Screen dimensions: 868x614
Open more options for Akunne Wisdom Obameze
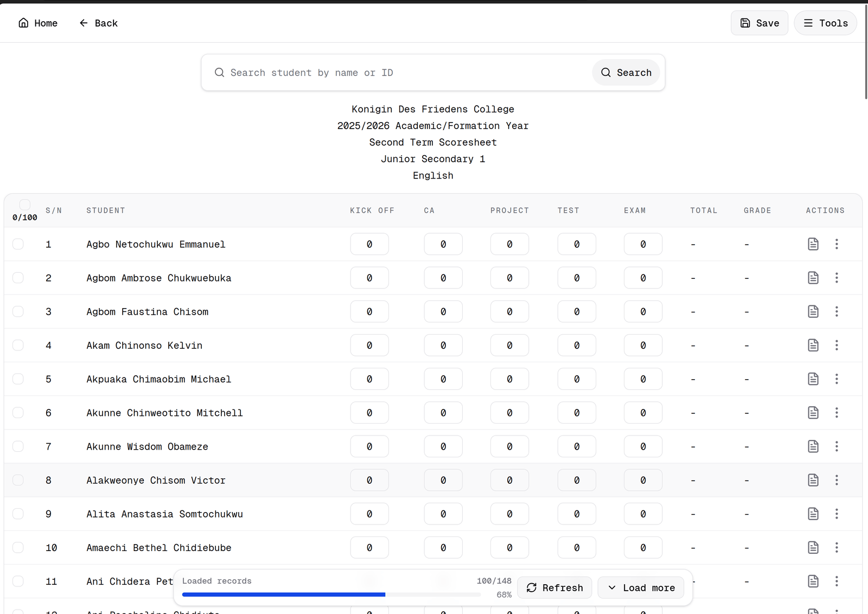[837, 446]
